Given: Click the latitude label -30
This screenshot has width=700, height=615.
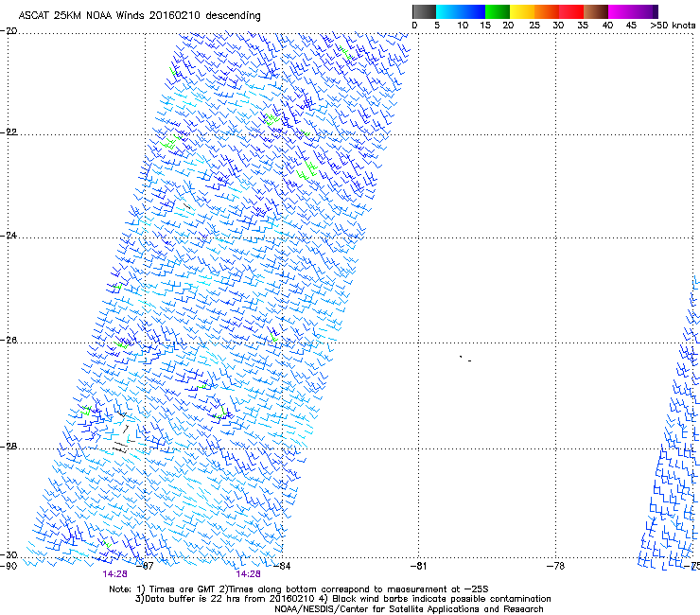Looking at the screenshot, I should [x=9, y=555].
